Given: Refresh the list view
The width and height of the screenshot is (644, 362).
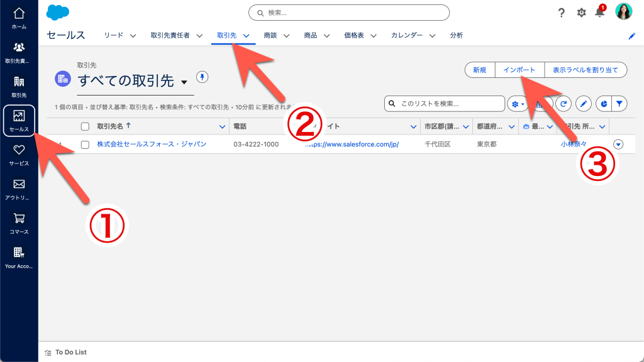Looking at the screenshot, I should tap(563, 104).
